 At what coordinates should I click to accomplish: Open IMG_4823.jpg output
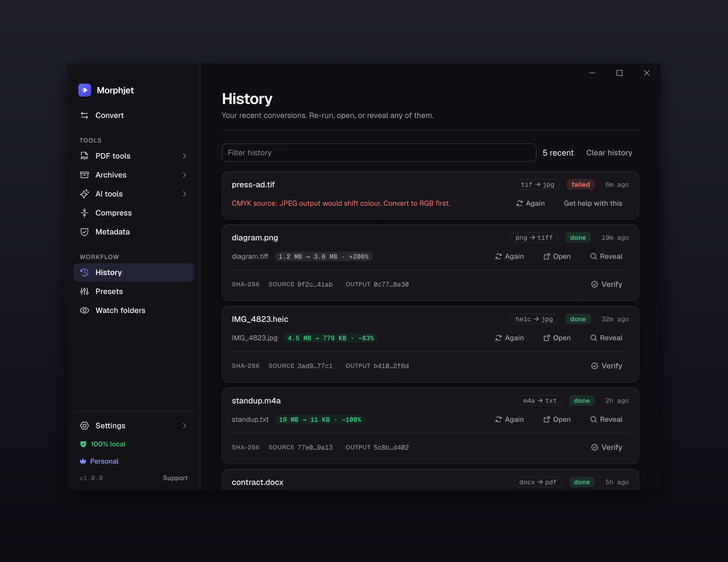click(557, 338)
